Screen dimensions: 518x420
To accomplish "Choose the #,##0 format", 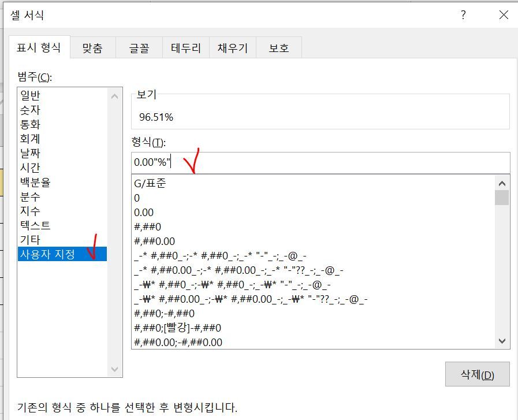I will (313, 226).
